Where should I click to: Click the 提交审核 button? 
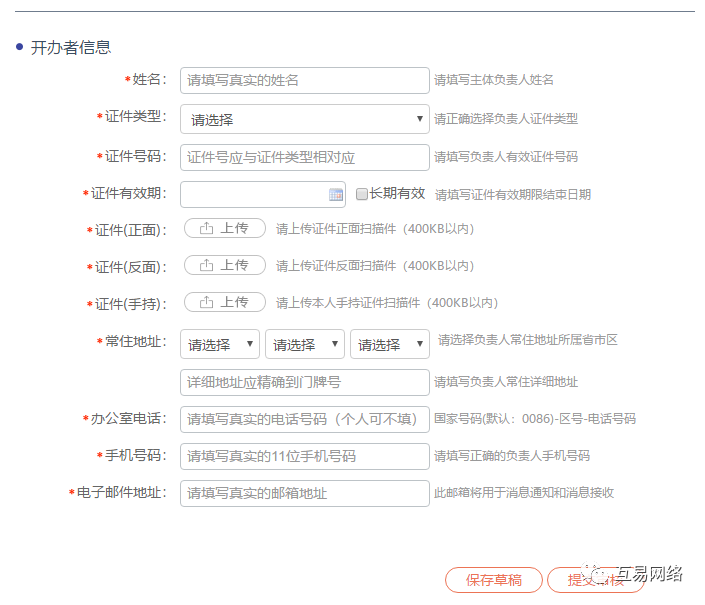coord(596,580)
